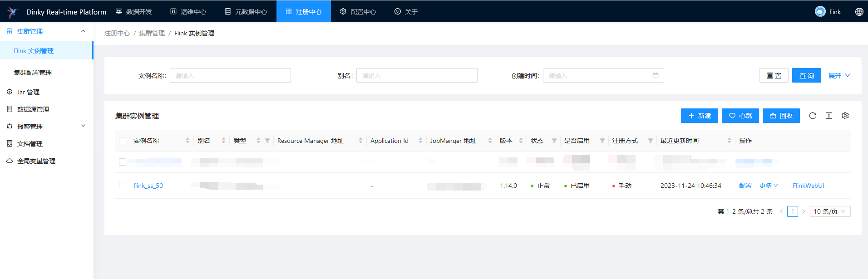Select all rows with header checkbox
Screen dimensions: 868x279
tap(123, 141)
